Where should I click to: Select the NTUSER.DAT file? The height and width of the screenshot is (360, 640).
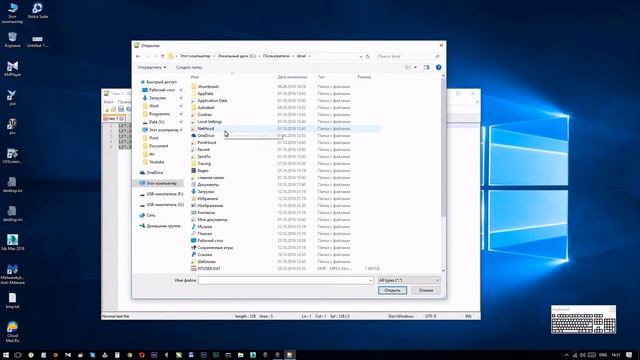point(206,269)
